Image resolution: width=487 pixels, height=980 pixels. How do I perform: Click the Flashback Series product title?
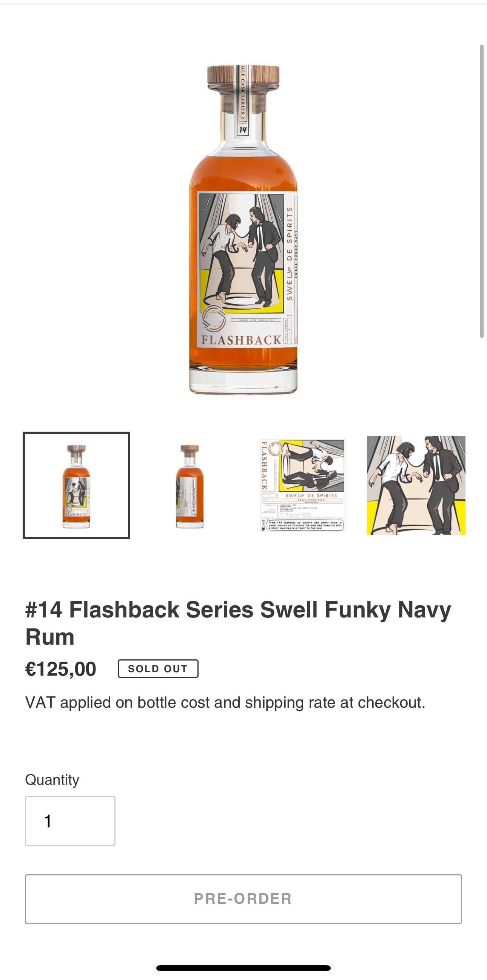[x=238, y=623]
